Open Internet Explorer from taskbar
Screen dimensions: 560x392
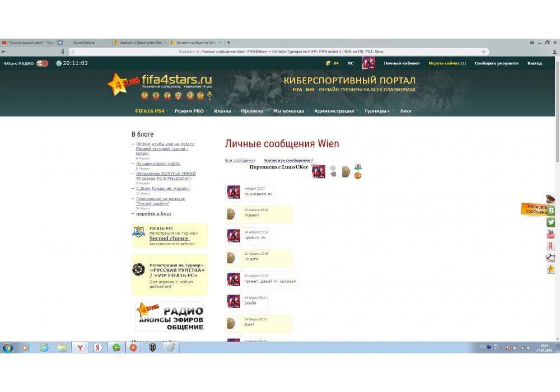click(44, 347)
